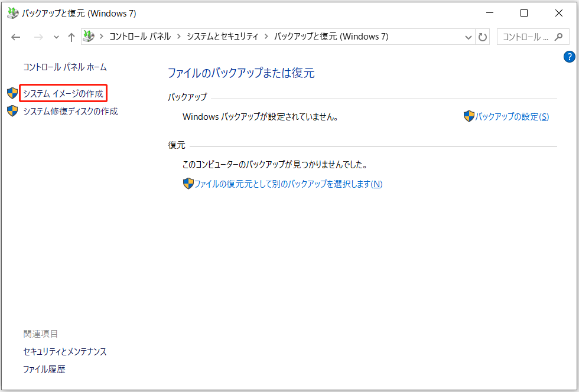The width and height of the screenshot is (579, 392).
Task: Select ファイルの復元元として別のバックアップを選択します
Action: [x=288, y=184]
